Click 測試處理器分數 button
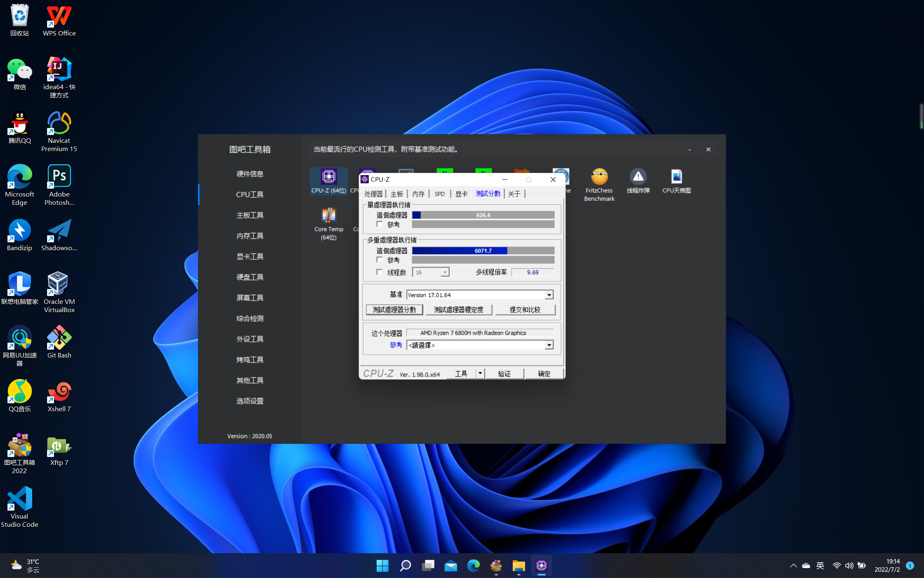Image resolution: width=924 pixels, height=578 pixels. pos(394,310)
